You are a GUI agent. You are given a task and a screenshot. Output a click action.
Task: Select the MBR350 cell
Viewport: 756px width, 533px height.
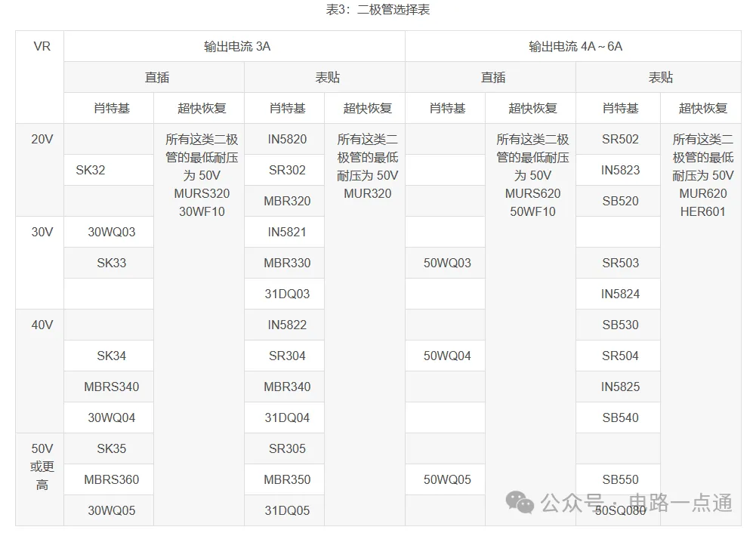pyautogui.click(x=285, y=479)
